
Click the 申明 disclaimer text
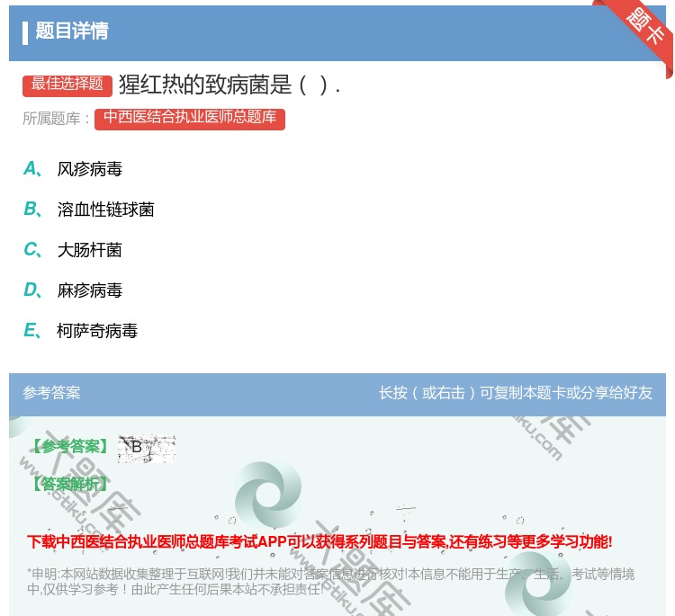330,582
